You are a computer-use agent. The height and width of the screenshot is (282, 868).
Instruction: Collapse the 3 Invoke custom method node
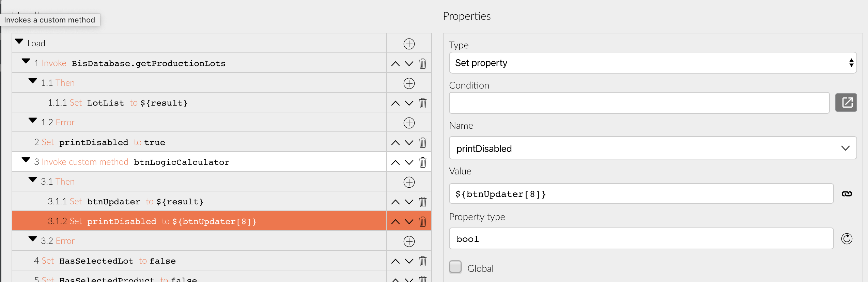click(26, 160)
